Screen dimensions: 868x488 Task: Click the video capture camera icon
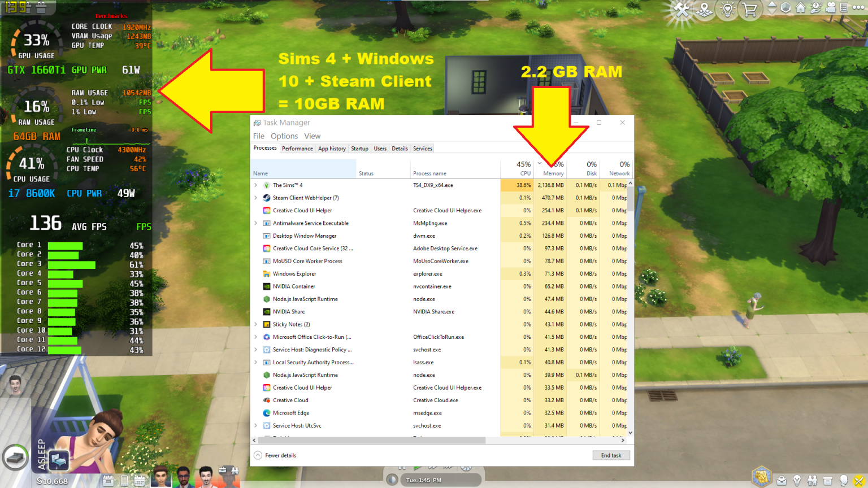[831, 8]
